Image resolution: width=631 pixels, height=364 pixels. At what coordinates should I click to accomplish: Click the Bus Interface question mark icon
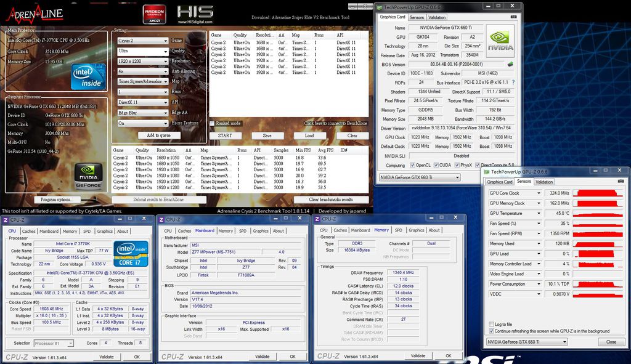point(513,82)
